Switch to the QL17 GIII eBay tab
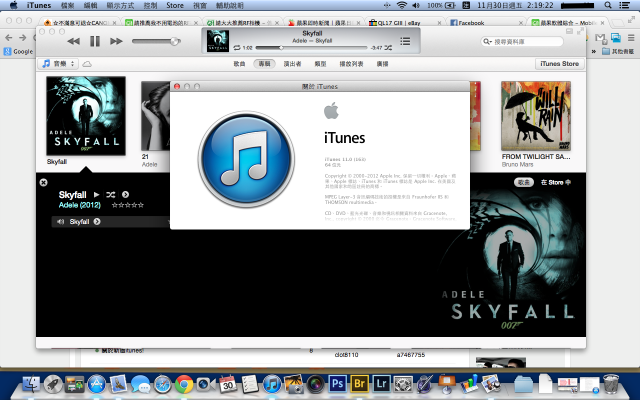Screen dimensions: 640x400 [x=405, y=23]
